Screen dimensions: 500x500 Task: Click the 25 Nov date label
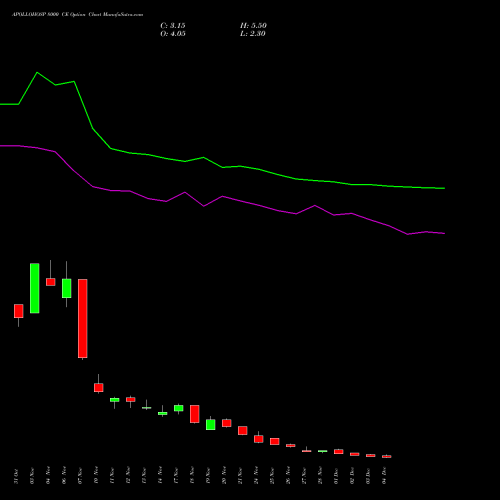tap(272, 476)
